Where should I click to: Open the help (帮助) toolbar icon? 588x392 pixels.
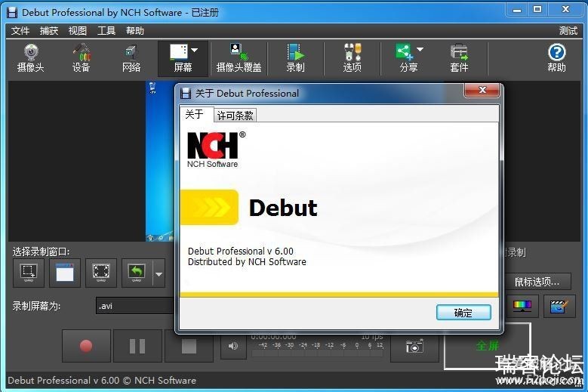556,58
